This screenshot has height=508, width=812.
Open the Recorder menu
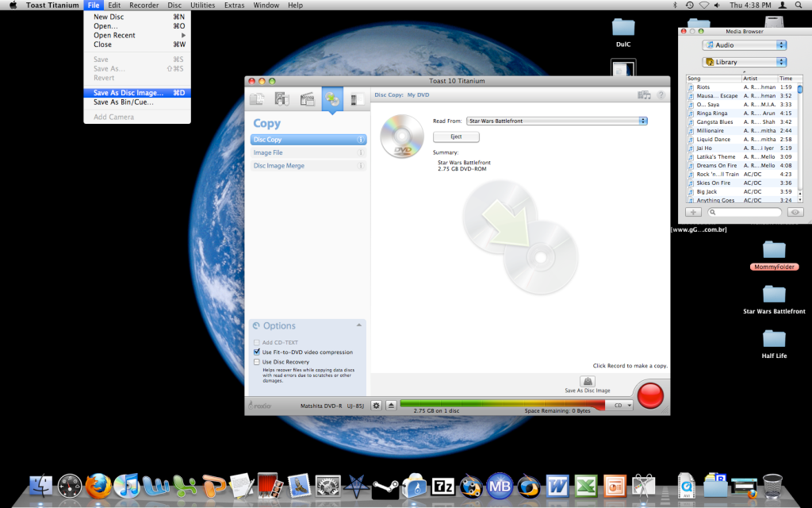pyautogui.click(x=144, y=6)
